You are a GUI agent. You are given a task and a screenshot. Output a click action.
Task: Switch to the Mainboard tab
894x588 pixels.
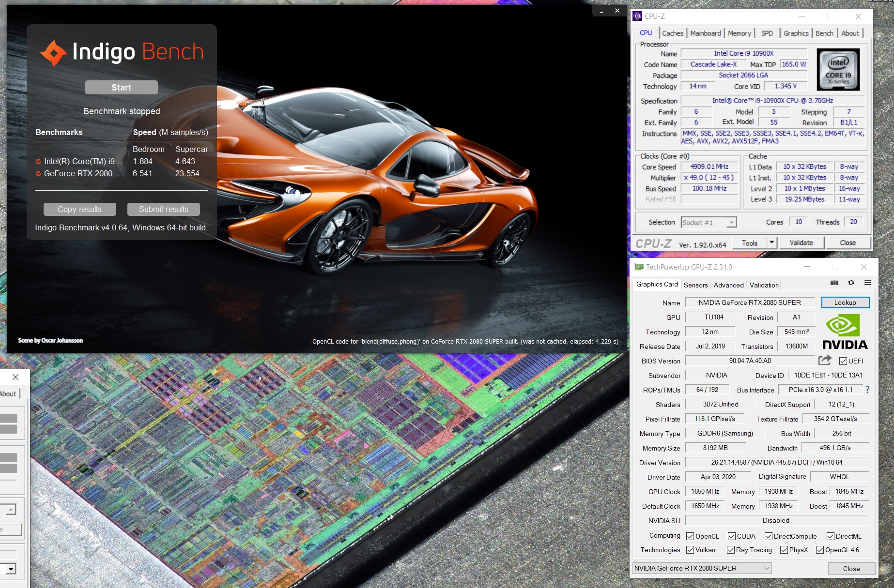[x=706, y=33]
